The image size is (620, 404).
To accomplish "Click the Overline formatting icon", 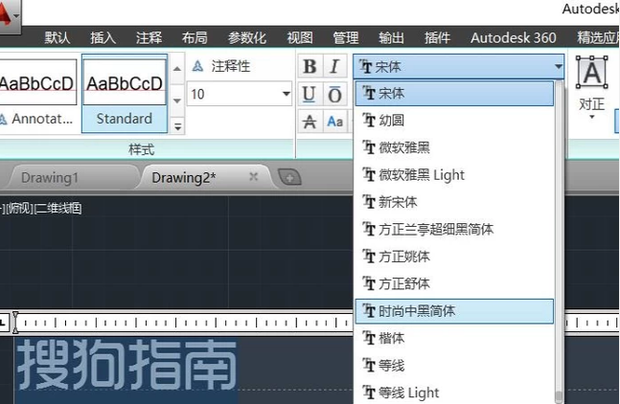I will 335,94.
